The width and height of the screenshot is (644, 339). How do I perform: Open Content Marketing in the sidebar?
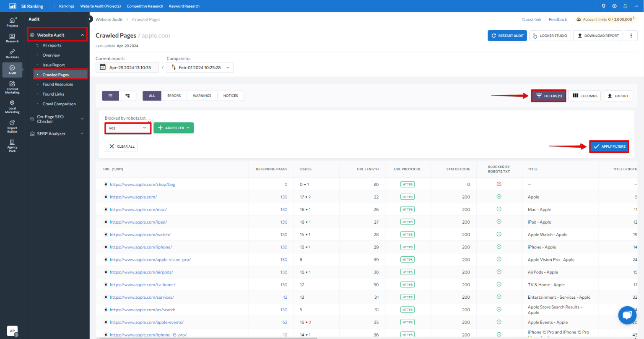tap(12, 87)
